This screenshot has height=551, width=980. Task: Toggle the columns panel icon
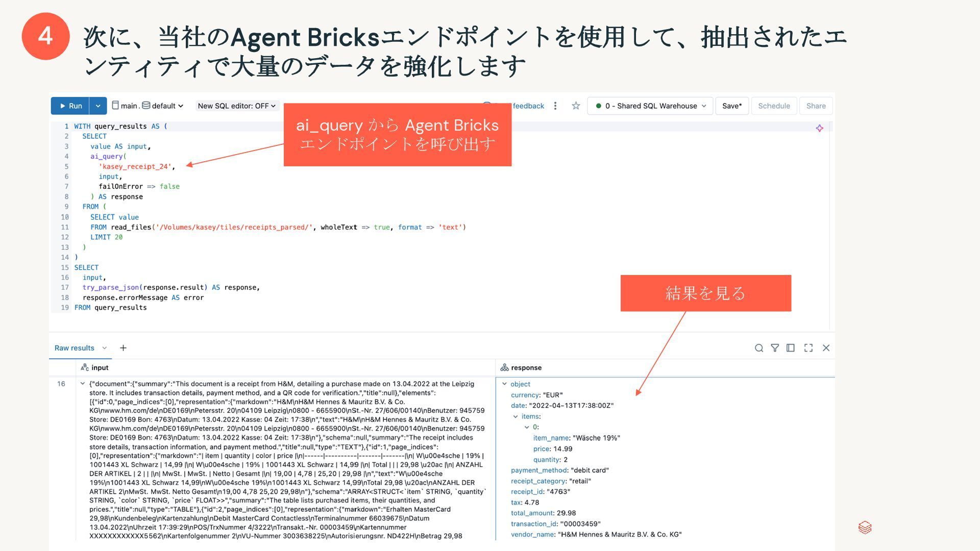click(791, 348)
